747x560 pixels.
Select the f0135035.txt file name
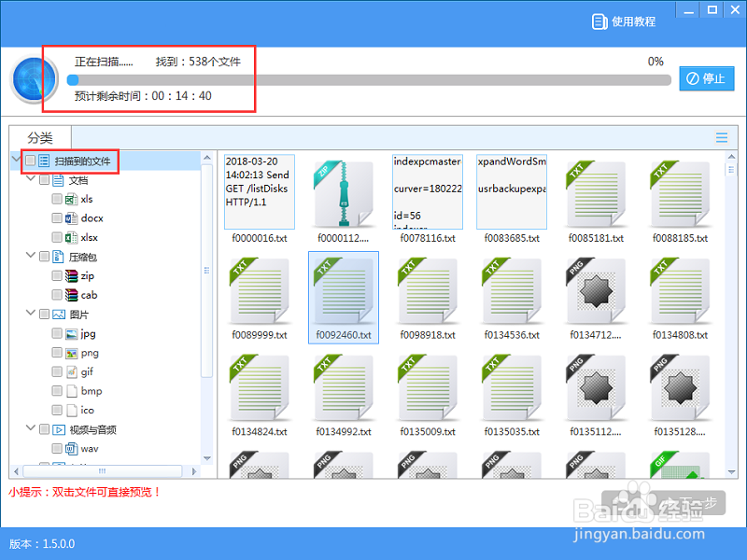512,431
